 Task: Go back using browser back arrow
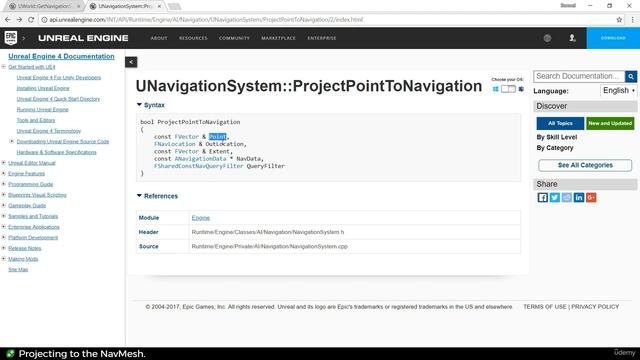pyautogui.click(x=8, y=19)
